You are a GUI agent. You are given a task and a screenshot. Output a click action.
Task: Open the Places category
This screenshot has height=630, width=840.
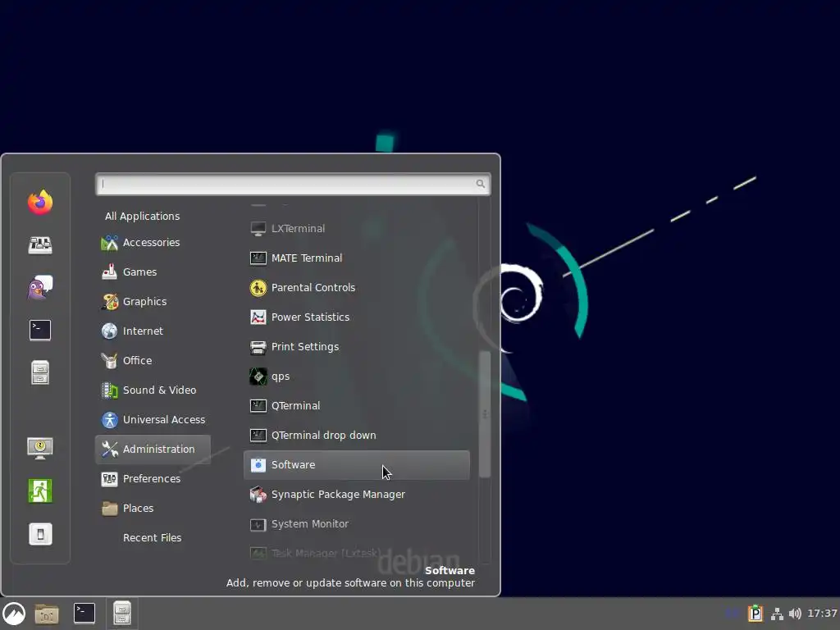tap(153, 508)
